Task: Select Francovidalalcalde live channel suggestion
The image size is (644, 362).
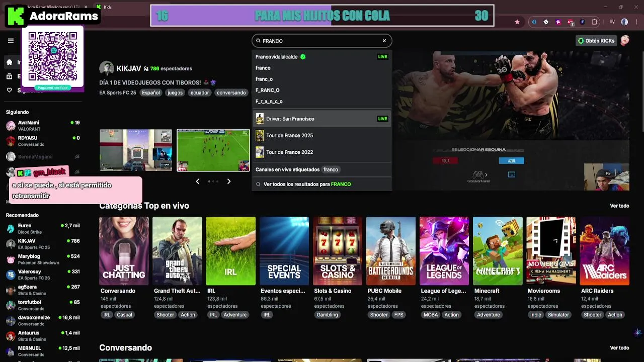Action: click(x=321, y=57)
